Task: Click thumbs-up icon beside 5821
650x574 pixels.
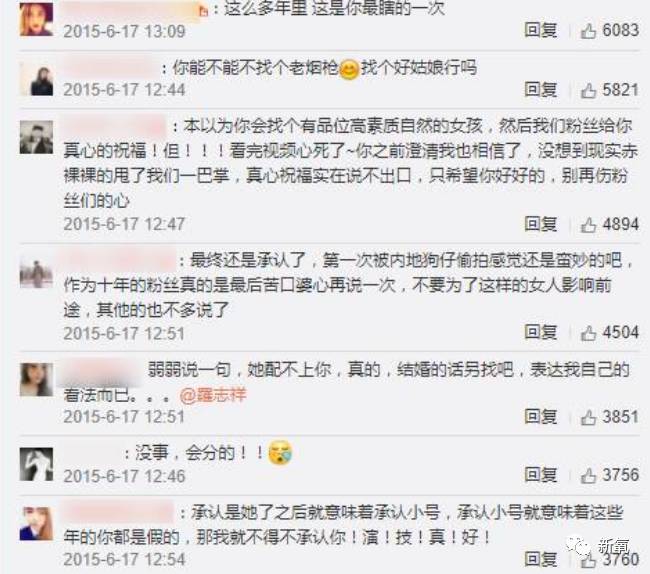Action: [x=588, y=90]
